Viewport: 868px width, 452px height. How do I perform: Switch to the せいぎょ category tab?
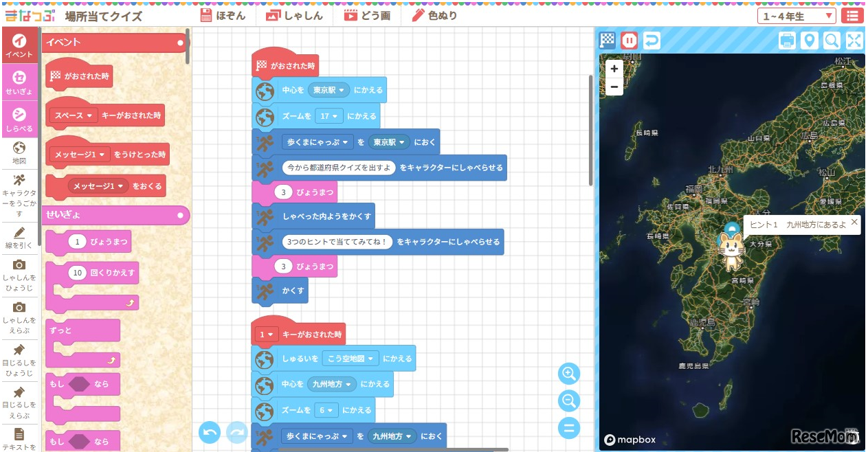click(19, 82)
